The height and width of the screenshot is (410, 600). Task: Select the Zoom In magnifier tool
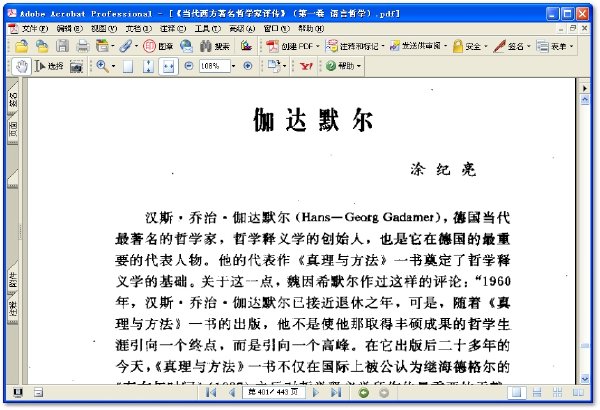102,66
